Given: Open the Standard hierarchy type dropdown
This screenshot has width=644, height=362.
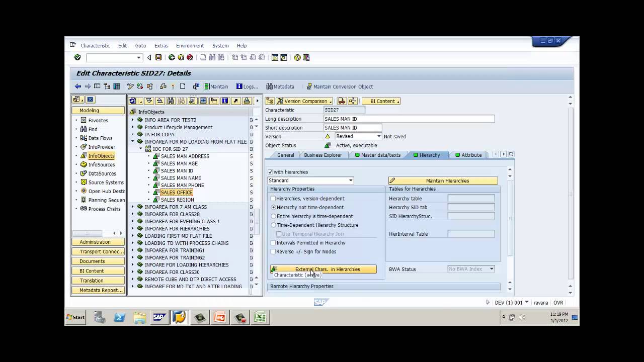Looking at the screenshot, I should coord(351,180).
